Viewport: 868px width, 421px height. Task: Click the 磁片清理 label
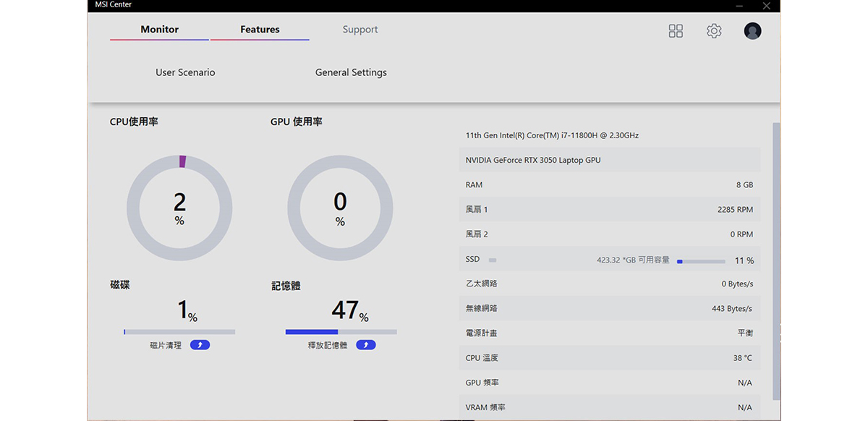pyautogui.click(x=166, y=345)
